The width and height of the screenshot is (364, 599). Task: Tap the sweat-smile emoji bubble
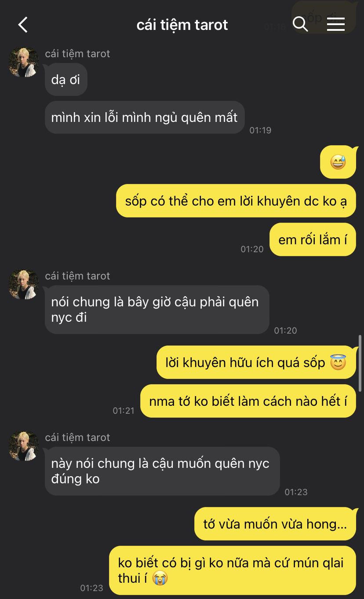[338, 162]
